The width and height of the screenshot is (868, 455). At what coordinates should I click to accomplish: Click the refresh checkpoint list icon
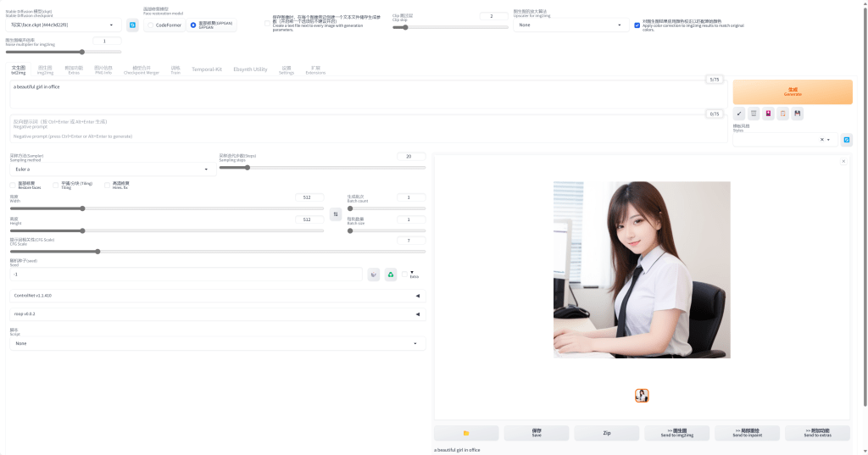point(132,25)
